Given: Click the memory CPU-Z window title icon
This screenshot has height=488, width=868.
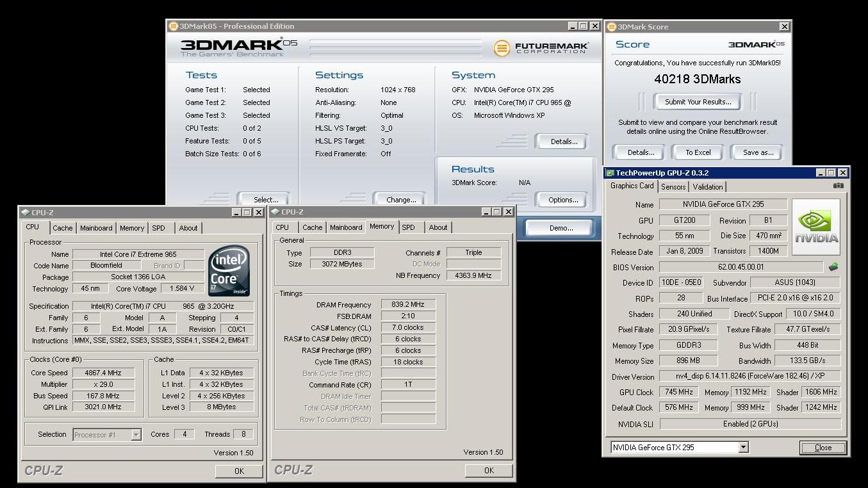Looking at the screenshot, I should 275,212.
